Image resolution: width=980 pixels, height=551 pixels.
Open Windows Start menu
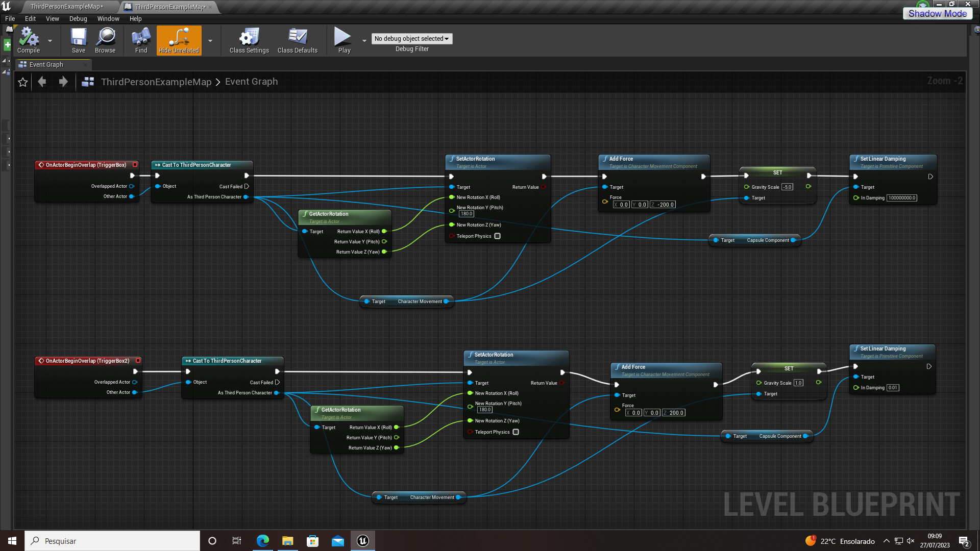(x=12, y=541)
